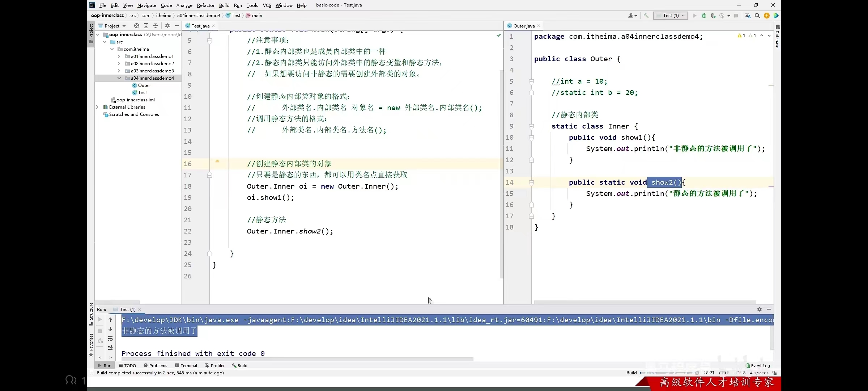Click the Build project hammer icon
868x391 pixels.
click(646, 16)
